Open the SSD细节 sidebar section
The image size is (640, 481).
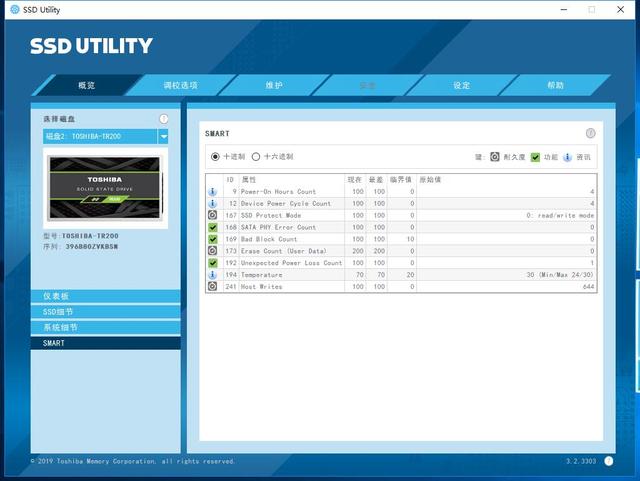105,312
